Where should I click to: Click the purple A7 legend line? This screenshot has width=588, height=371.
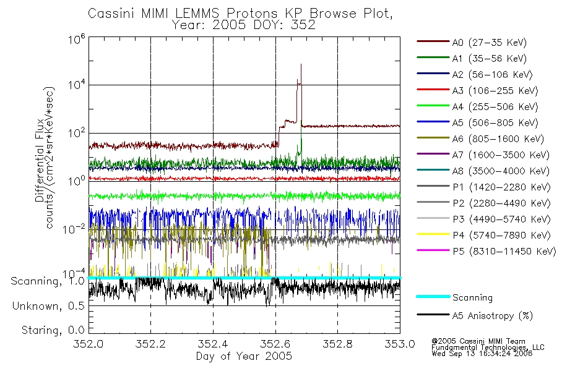[433, 153]
